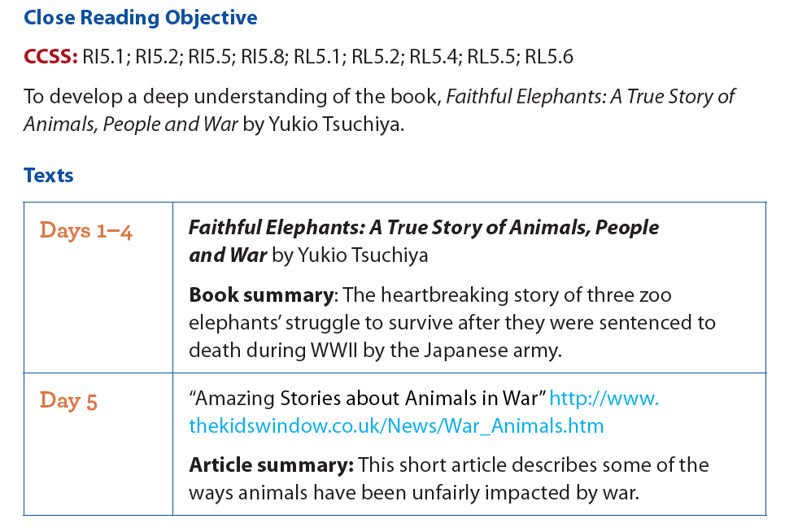Image resolution: width=798 pixels, height=532 pixels.
Task: Click the "Amazing Stories about Animals in War" title
Action: point(367,398)
